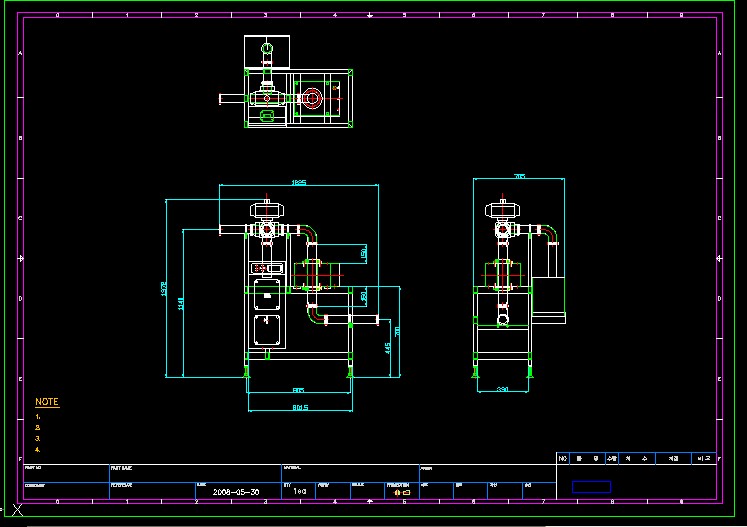Click the PART NAME cell in title block
747x527 pixels.
pos(195,473)
